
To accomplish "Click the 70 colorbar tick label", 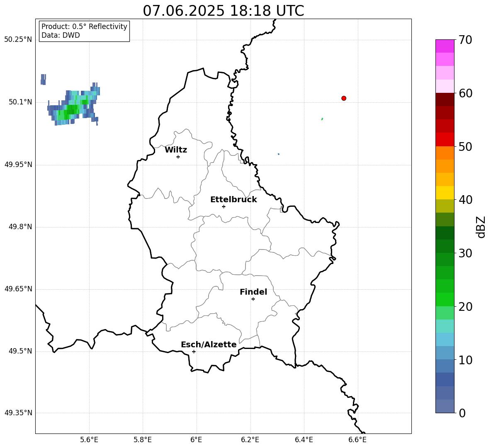I will coord(465,40).
